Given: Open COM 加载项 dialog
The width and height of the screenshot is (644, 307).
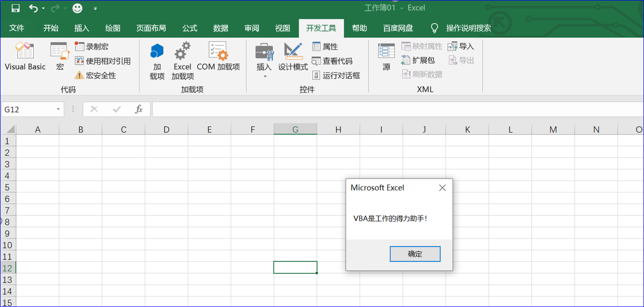Looking at the screenshot, I should pyautogui.click(x=218, y=57).
